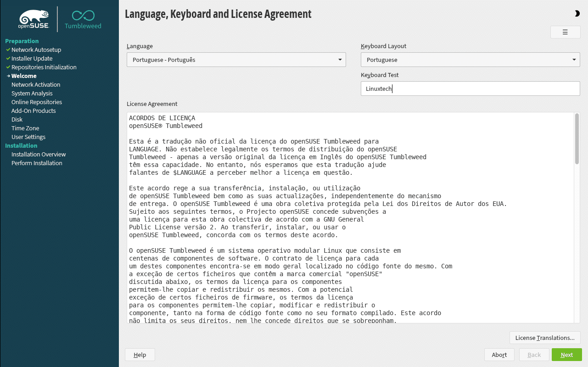588x367 pixels.
Task: Click the Installer Update checkmark icon
Action: [x=8, y=58]
